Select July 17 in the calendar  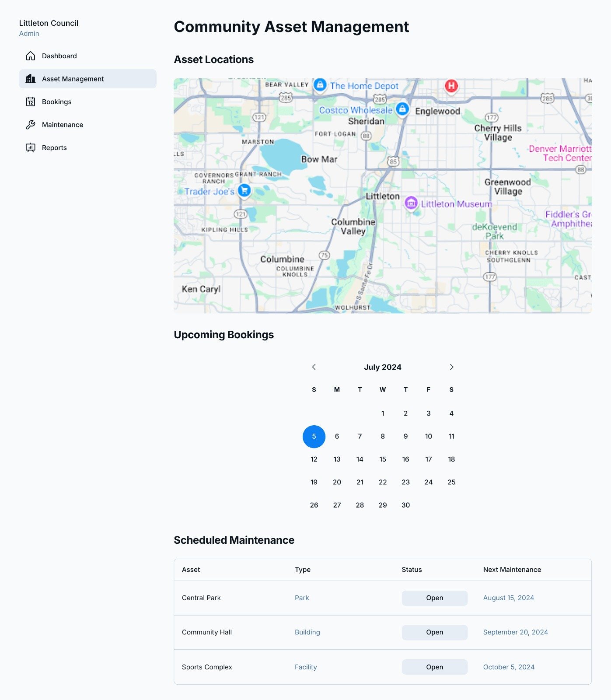point(429,459)
